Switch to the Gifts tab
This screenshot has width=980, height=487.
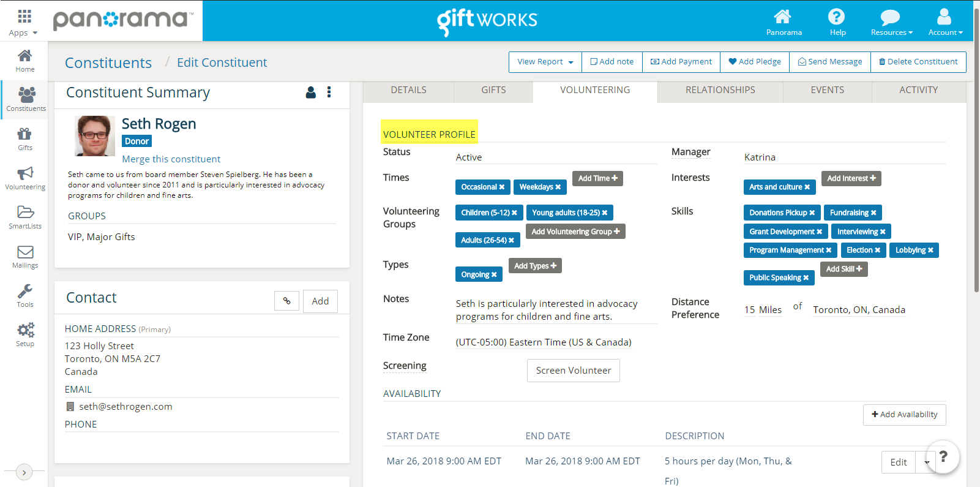point(493,90)
